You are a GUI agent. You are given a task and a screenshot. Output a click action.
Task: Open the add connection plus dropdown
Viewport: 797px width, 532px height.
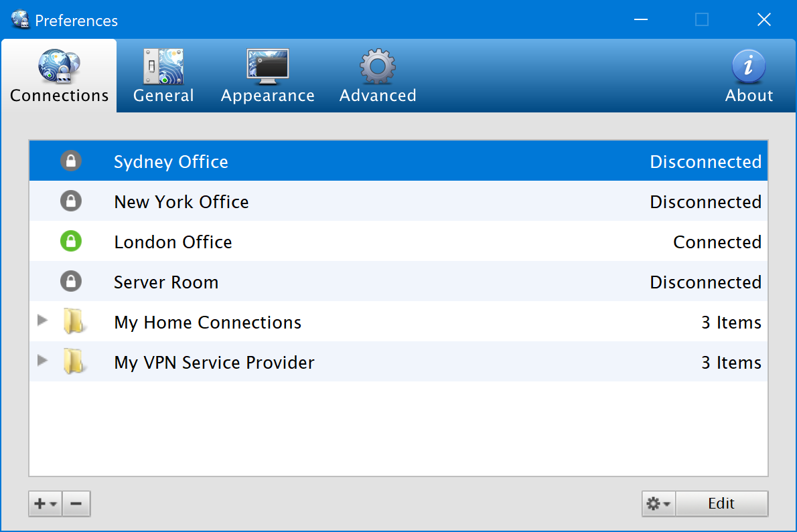pyautogui.click(x=45, y=504)
